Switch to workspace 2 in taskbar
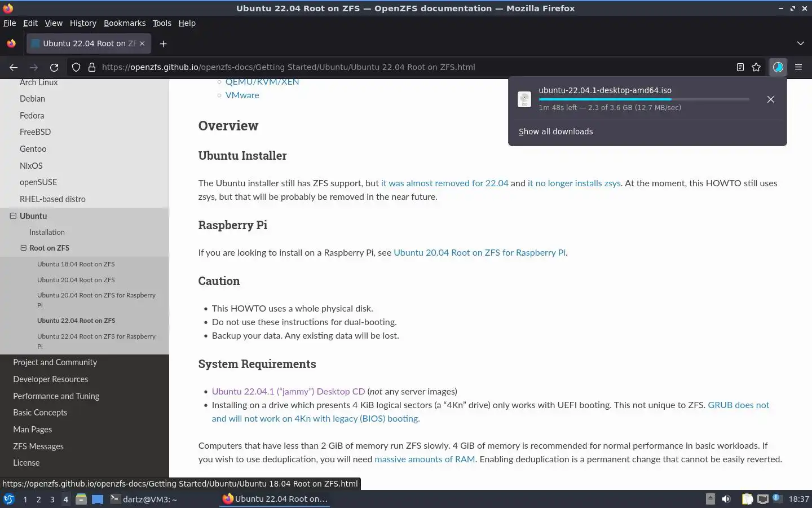The height and width of the screenshot is (508, 812). click(38, 500)
